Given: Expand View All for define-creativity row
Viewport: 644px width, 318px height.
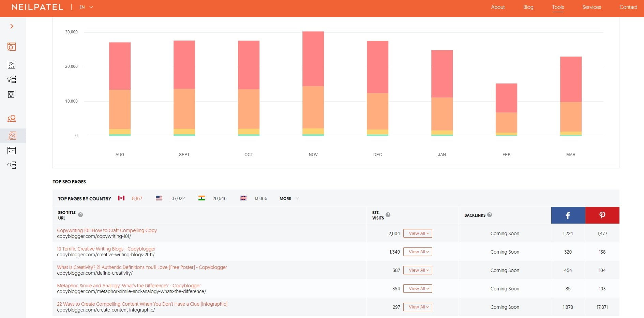Looking at the screenshot, I should coord(418,270).
